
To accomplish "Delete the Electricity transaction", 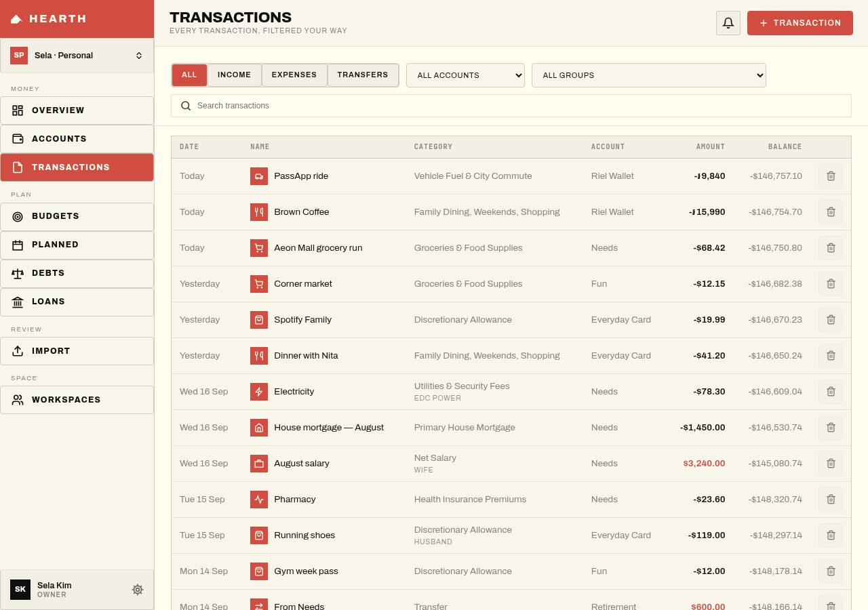I will click(831, 392).
